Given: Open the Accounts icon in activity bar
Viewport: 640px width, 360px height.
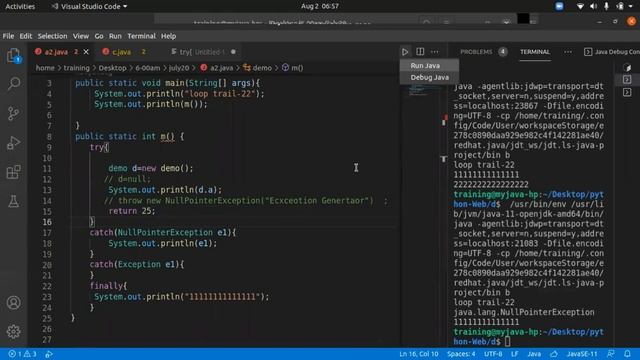Looking at the screenshot, I should [x=13, y=302].
